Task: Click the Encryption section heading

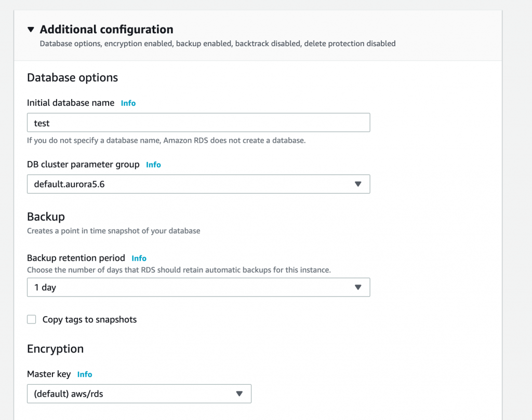Action: pos(55,349)
